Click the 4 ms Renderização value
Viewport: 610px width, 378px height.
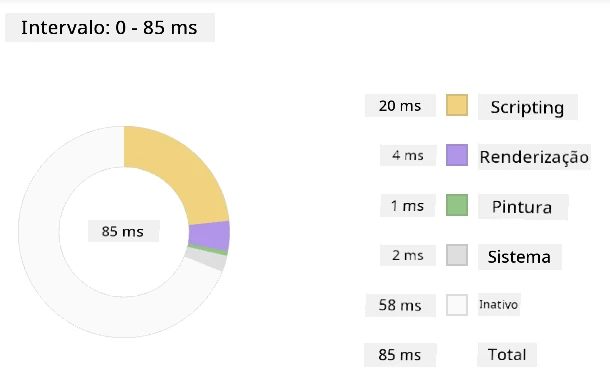pyautogui.click(x=408, y=155)
